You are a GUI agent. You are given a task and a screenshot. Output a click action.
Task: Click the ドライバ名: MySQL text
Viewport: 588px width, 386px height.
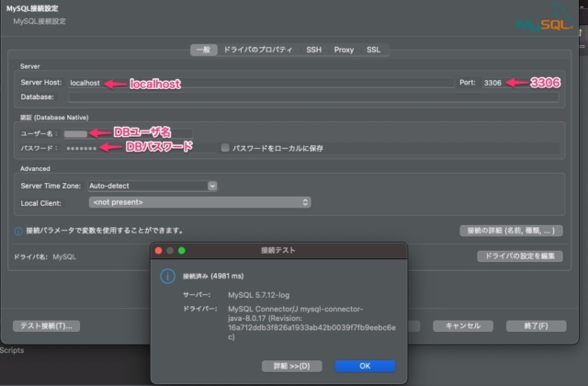[x=45, y=257]
